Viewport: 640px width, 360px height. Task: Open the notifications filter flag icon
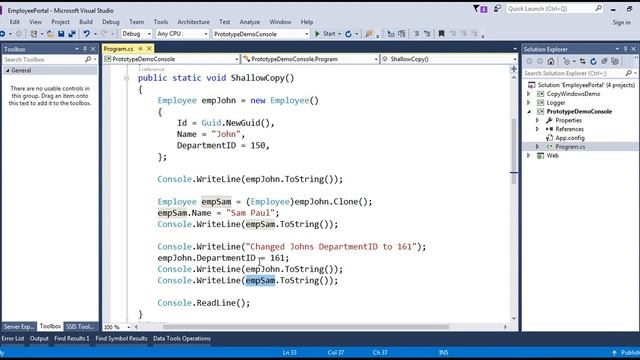tap(480, 9)
